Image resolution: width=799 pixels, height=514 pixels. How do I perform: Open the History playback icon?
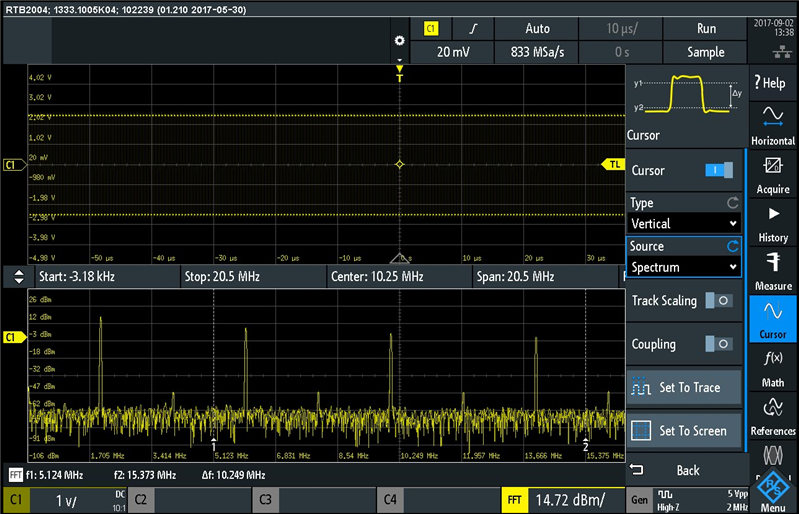point(773,222)
